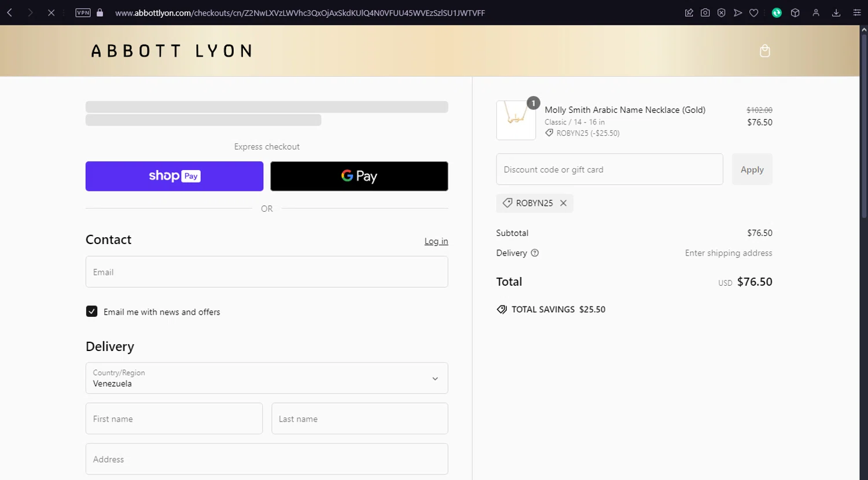Toggle the VPN badge in the address bar

(83, 13)
